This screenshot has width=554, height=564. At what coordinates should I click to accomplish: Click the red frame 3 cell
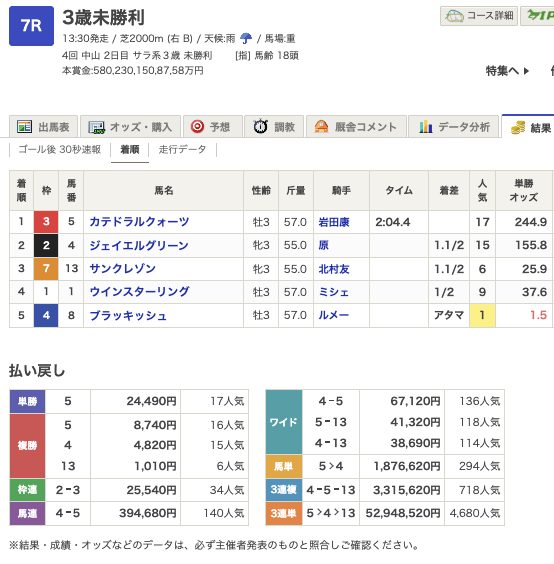46,222
